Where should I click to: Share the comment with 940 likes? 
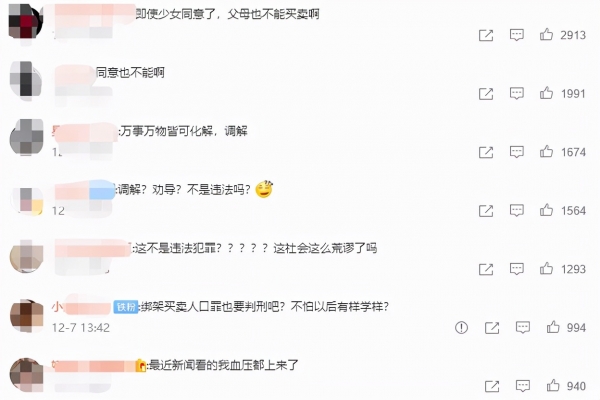pos(492,386)
